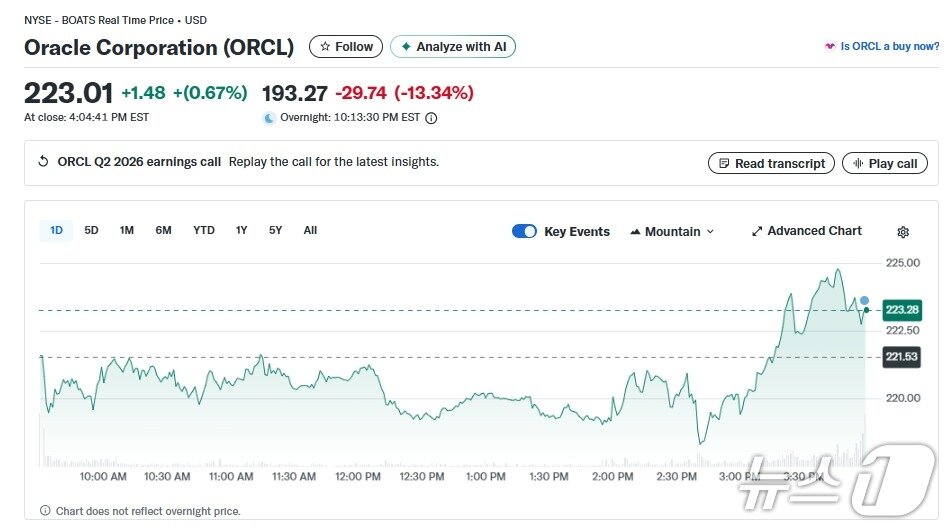Image resolution: width=950 pixels, height=531 pixels.
Task: Click the blue key event dot on chart
Action: 865,300
